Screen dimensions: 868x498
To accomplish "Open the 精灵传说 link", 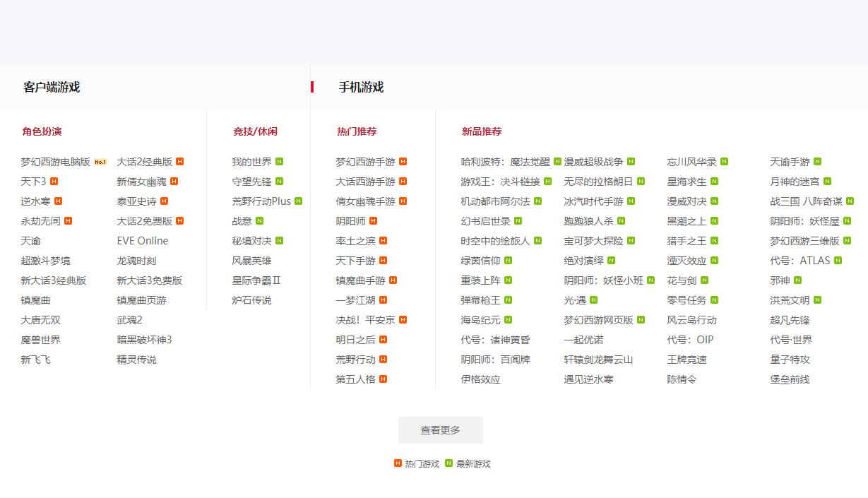I will [137, 360].
